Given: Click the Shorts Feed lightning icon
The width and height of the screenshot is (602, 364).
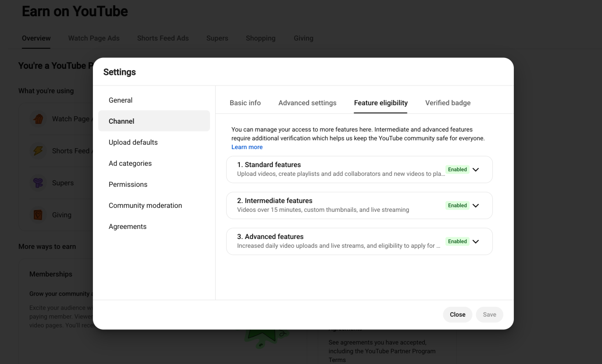Looking at the screenshot, I should coord(38,151).
